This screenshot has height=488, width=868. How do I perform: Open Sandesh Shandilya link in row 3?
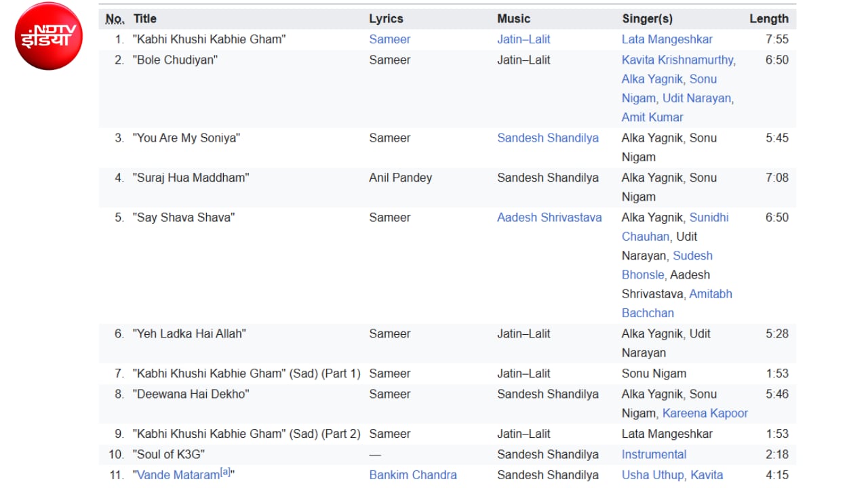click(547, 138)
